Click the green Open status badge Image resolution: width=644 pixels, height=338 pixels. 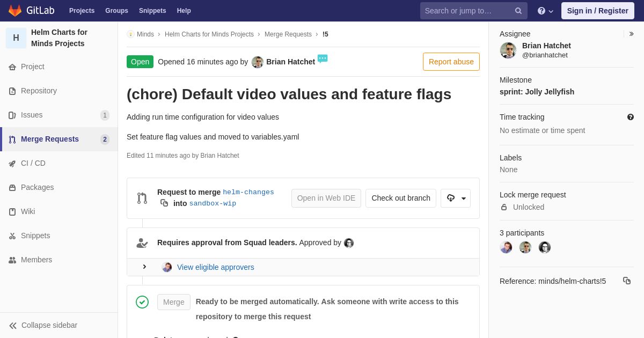(140, 62)
